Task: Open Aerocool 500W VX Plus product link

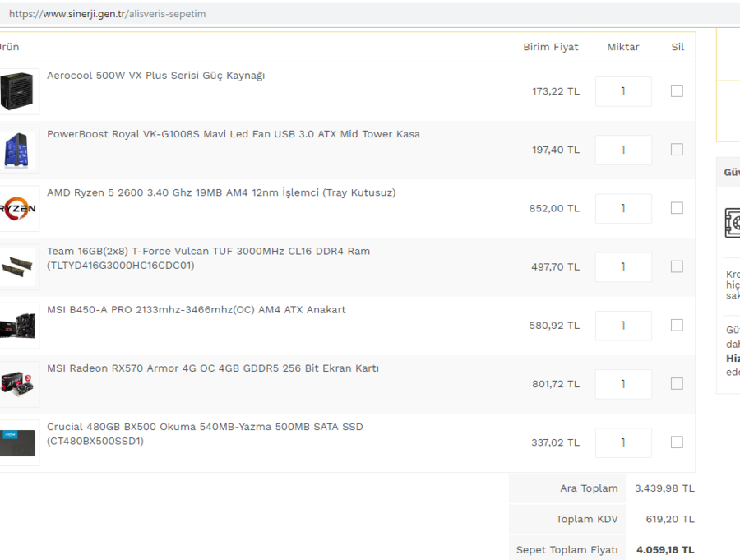Action: (x=155, y=76)
